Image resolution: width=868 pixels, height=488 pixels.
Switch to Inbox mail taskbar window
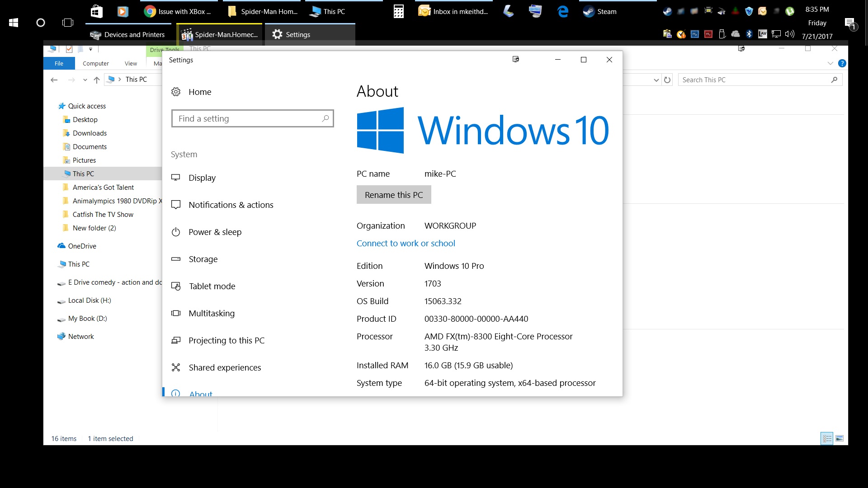click(x=453, y=11)
